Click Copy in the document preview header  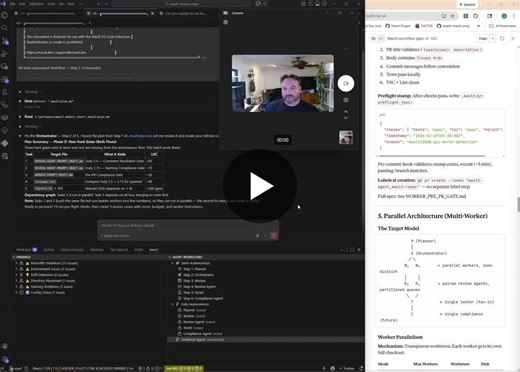click(483, 39)
